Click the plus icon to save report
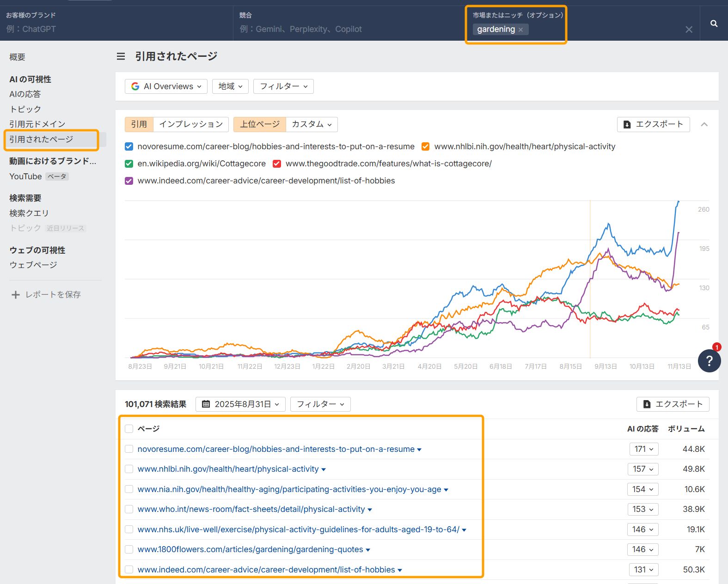This screenshot has width=728, height=584. (x=16, y=295)
